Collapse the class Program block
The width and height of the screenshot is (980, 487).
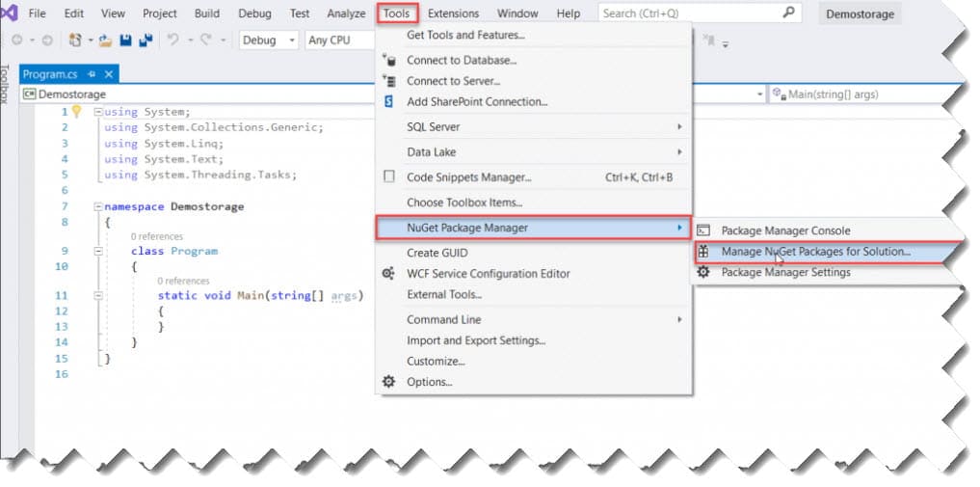[x=98, y=251]
